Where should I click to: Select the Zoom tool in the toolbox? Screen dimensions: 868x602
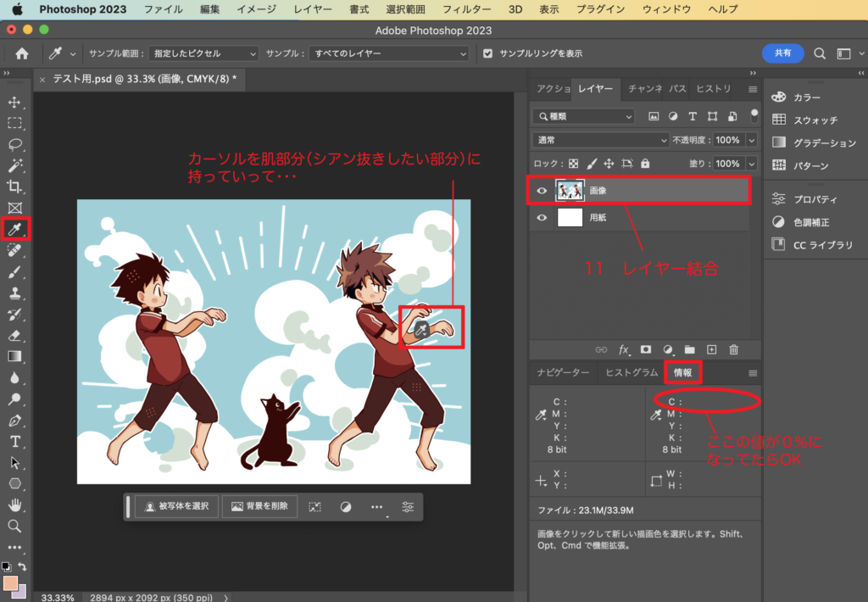pyautogui.click(x=14, y=527)
